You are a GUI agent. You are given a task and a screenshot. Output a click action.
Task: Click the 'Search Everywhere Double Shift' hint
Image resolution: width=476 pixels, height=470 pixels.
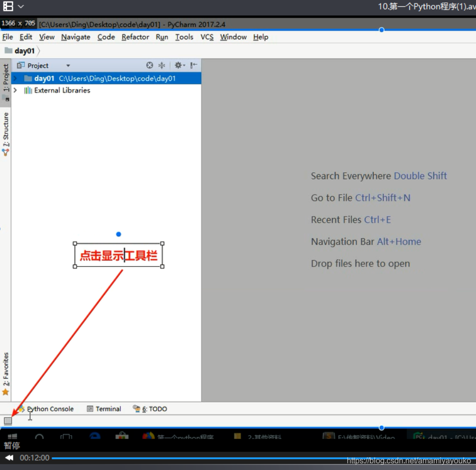tap(379, 176)
